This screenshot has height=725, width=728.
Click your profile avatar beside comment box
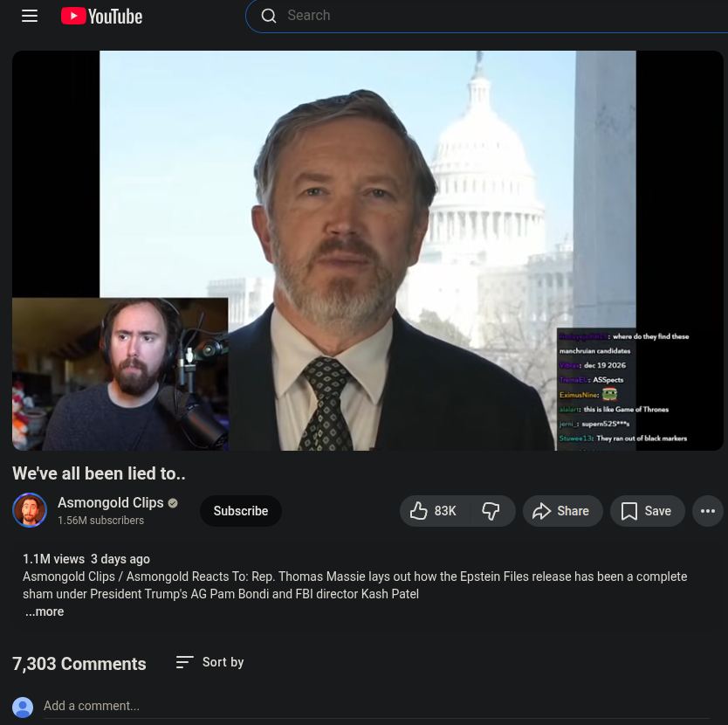coord(23,707)
